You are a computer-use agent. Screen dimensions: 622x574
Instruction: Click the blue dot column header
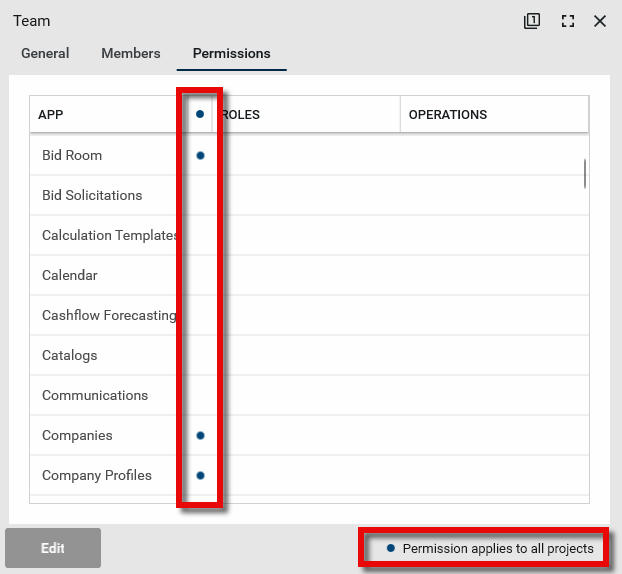(200, 115)
